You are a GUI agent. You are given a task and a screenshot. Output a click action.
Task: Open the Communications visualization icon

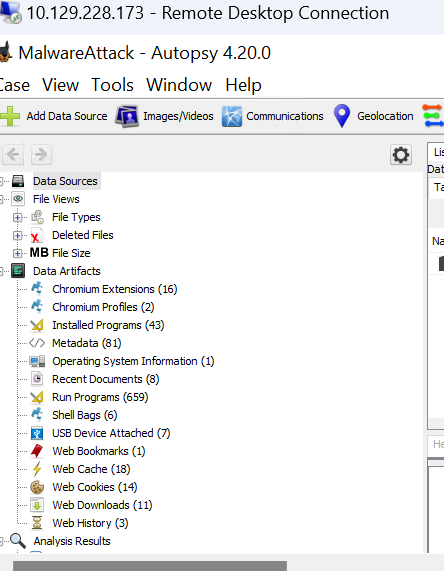click(x=232, y=116)
